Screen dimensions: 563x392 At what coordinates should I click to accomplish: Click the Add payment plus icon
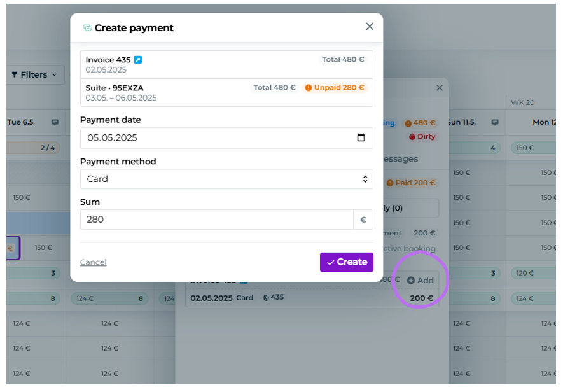coord(411,280)
